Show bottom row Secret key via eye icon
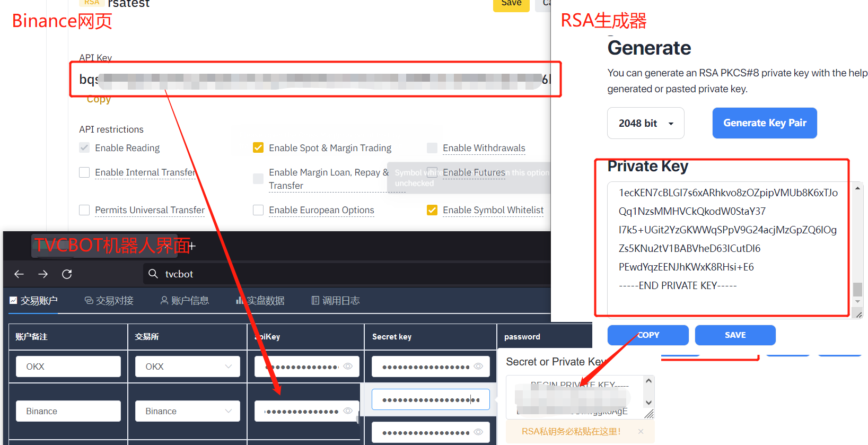Screen dimensions: 868x445 tap(478, 432)
